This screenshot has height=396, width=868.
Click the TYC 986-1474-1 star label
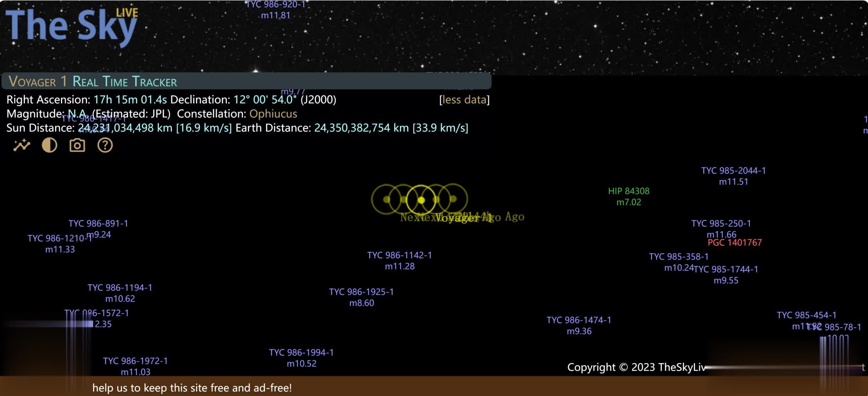pos(579,320)
